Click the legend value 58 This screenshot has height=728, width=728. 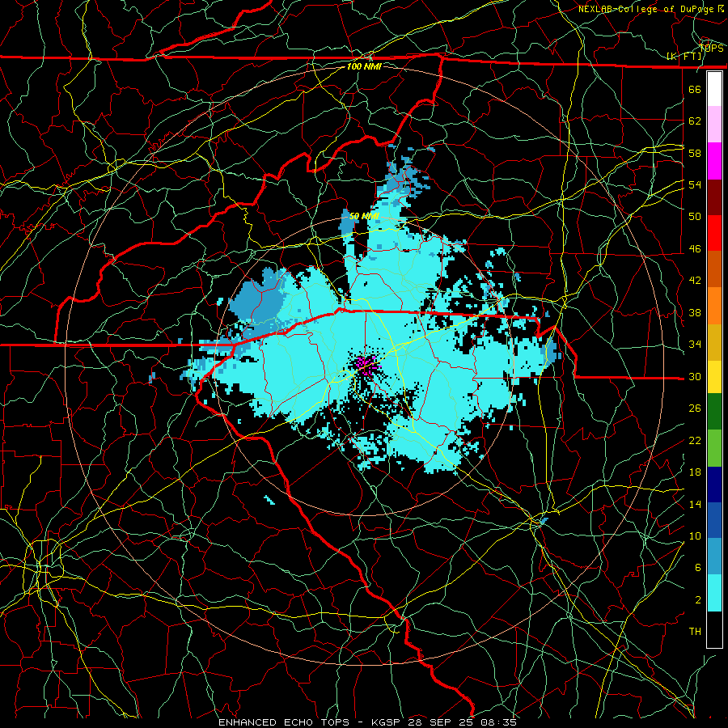click(695, 153)
